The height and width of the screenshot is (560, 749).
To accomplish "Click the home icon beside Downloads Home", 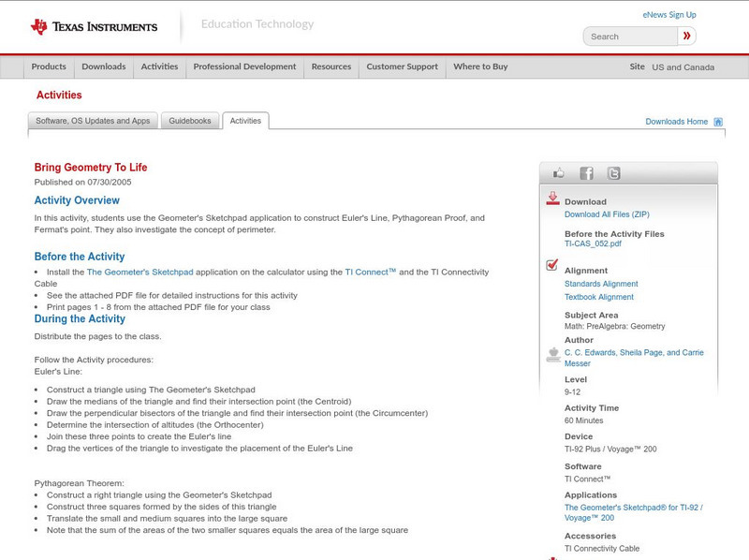I will (718, 122).
